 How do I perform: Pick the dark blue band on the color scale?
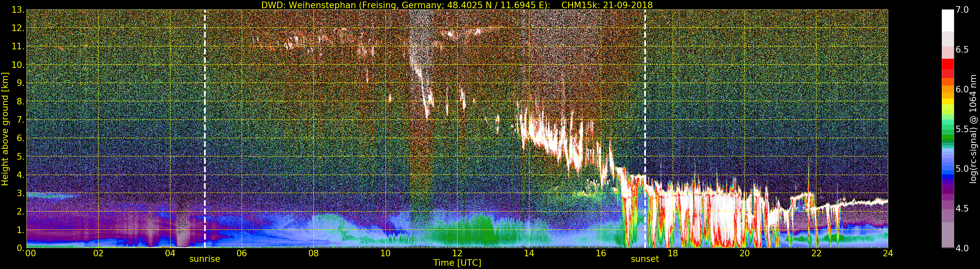pyautogui.click(x=948, y=177)
